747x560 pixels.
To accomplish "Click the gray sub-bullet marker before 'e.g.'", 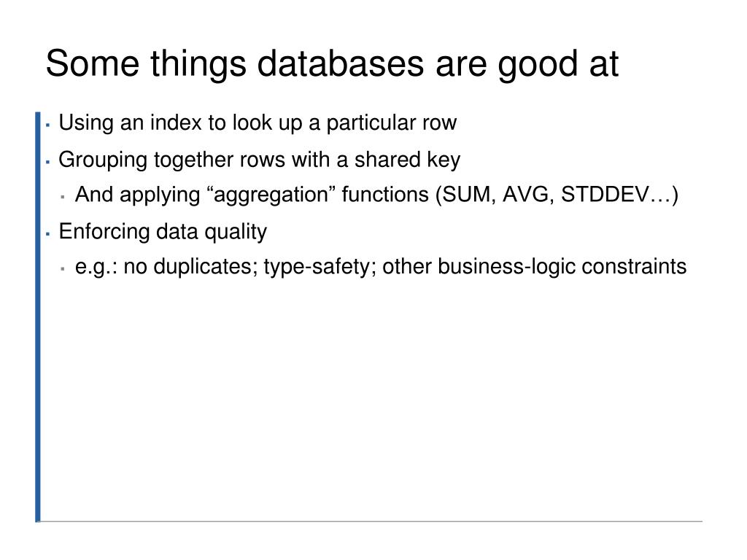I will click(x=63, y=269).
